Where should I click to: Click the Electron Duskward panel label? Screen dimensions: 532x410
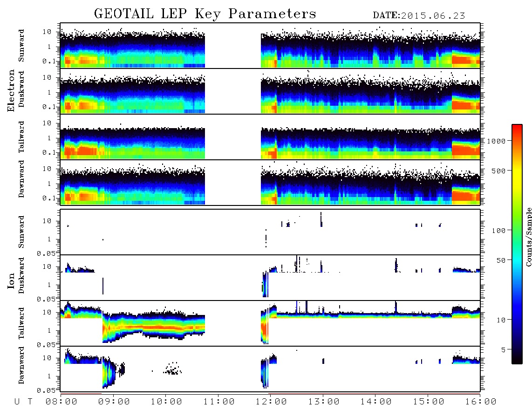(x=21, y=89)
